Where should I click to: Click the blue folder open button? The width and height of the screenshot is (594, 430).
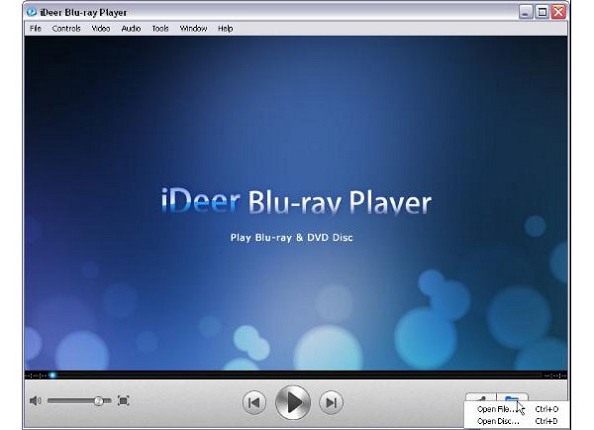(512, 397)
